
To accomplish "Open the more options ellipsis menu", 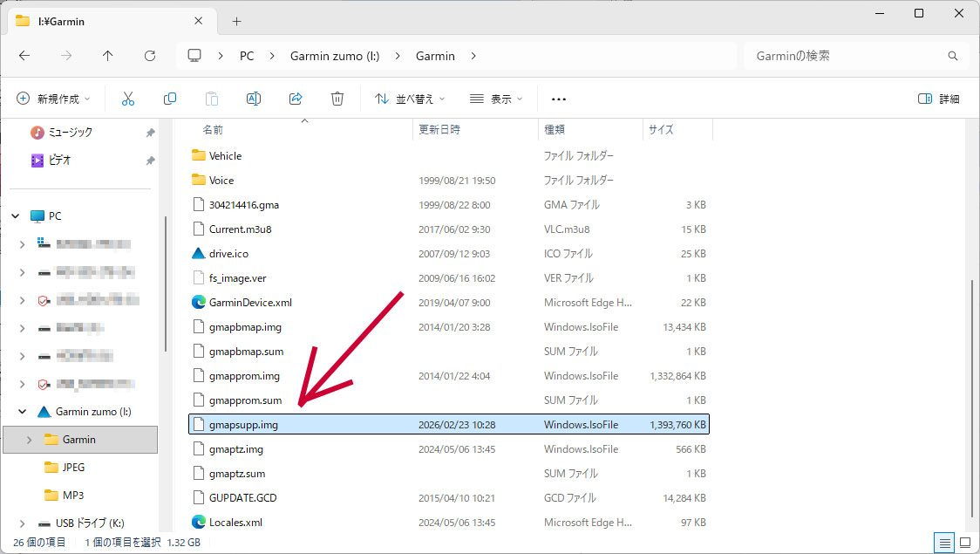I will (x=559, y=99).
